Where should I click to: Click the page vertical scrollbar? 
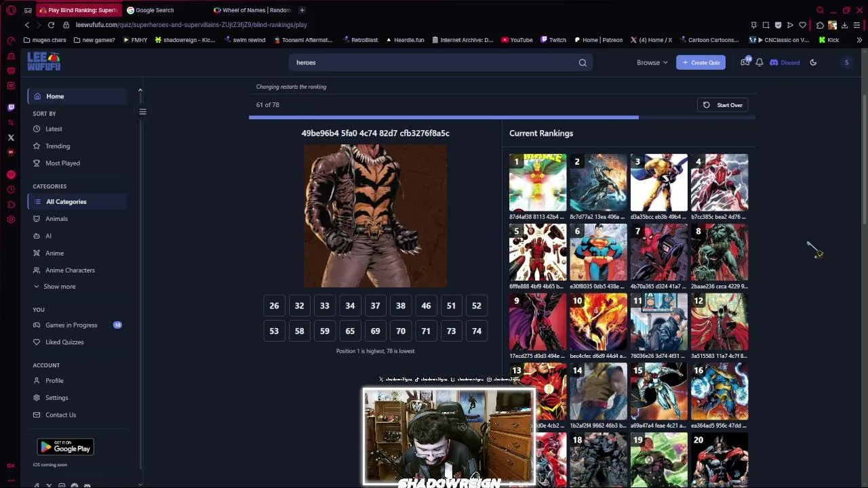tap(864, 159)
